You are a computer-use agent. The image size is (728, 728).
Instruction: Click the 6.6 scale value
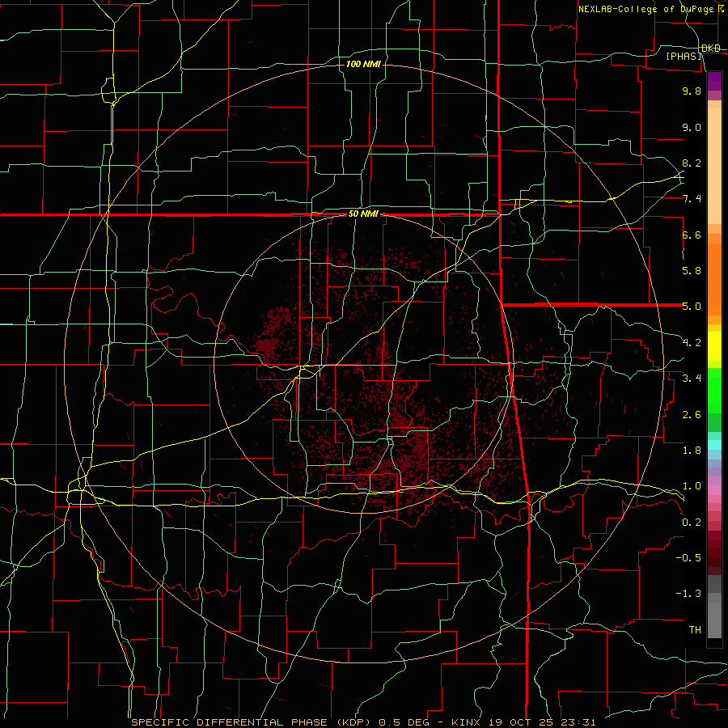point(692,235)
